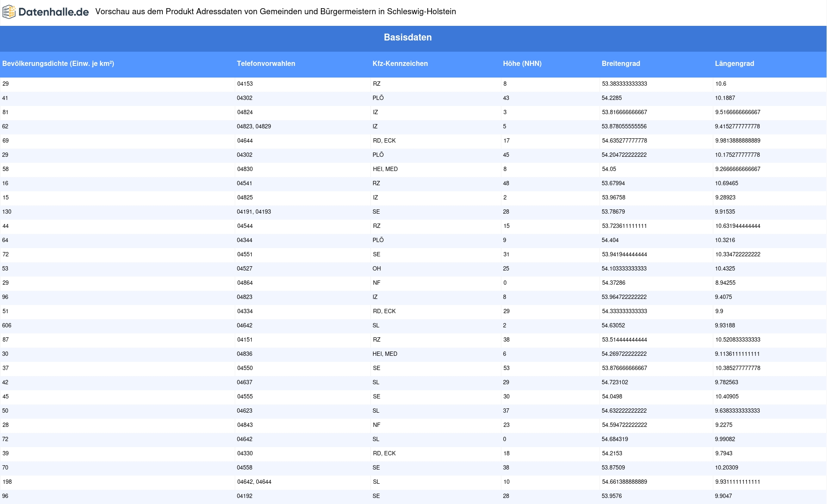Click telephone prefix cell 04824
Screen dimensions: 827x504
pyautogui.click(x=245, y=112)
